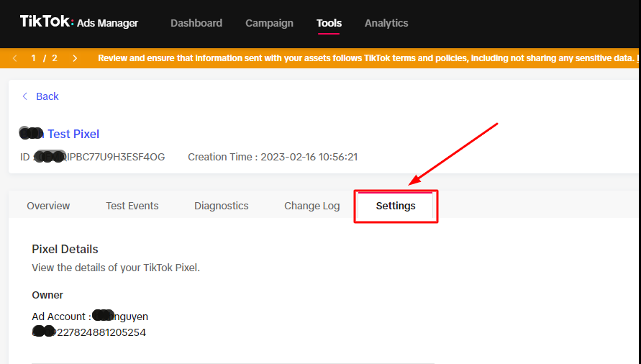Click the left chevron beside Back

tap(25, 96)
